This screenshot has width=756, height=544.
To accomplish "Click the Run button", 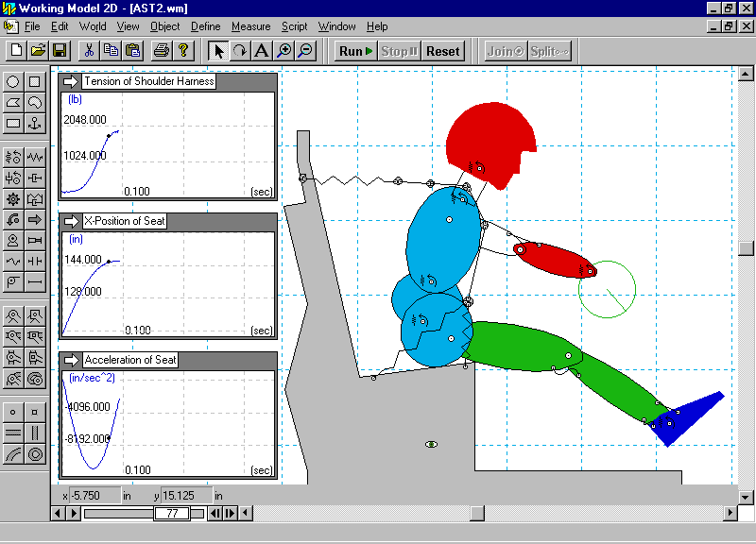I will click(x=356, y=51).
